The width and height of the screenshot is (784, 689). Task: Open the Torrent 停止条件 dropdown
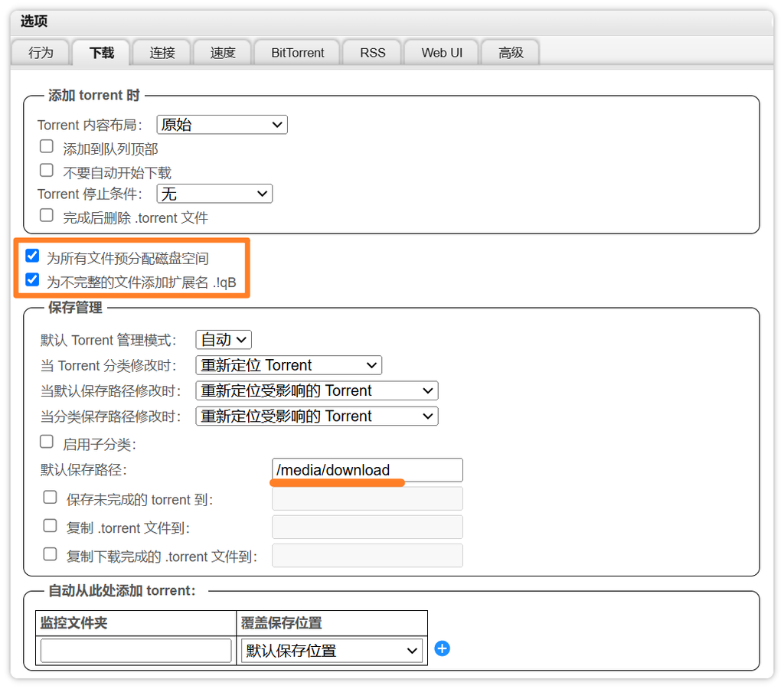pos(214,193)
